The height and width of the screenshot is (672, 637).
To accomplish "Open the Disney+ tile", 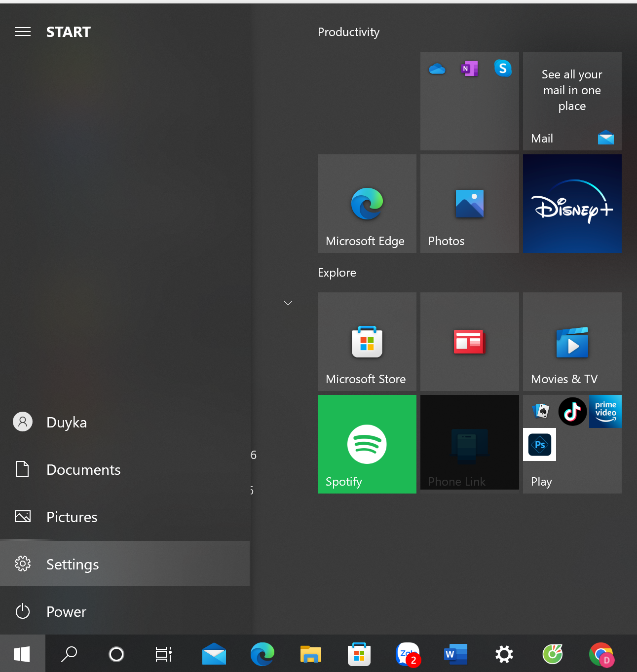I will pos(572,204).
